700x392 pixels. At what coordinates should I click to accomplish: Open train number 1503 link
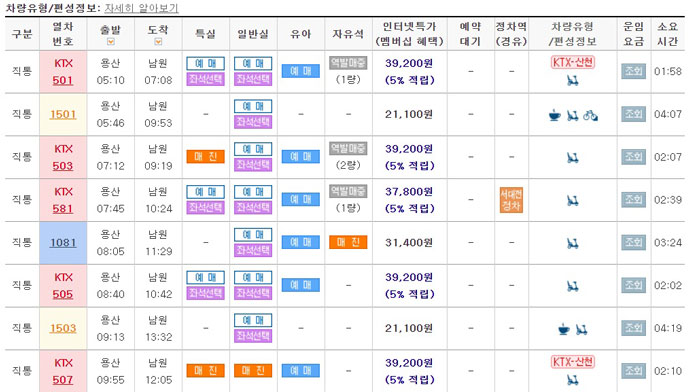[x=63, y=328]
